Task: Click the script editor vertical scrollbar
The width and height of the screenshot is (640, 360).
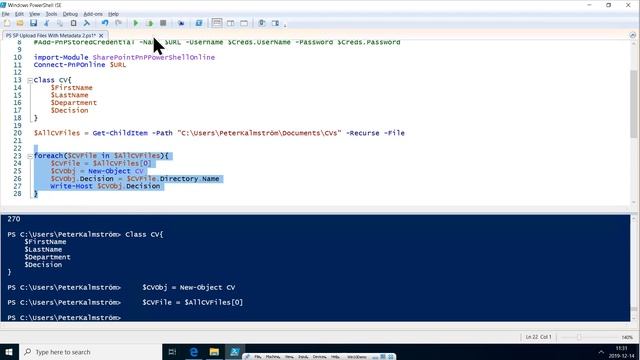Action: [x=634, y=104]
